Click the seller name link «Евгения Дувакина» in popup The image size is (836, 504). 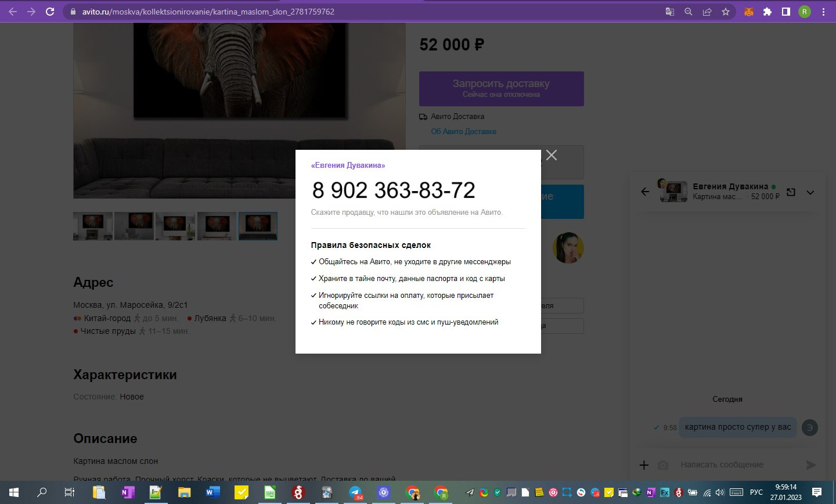pos(348,165)
